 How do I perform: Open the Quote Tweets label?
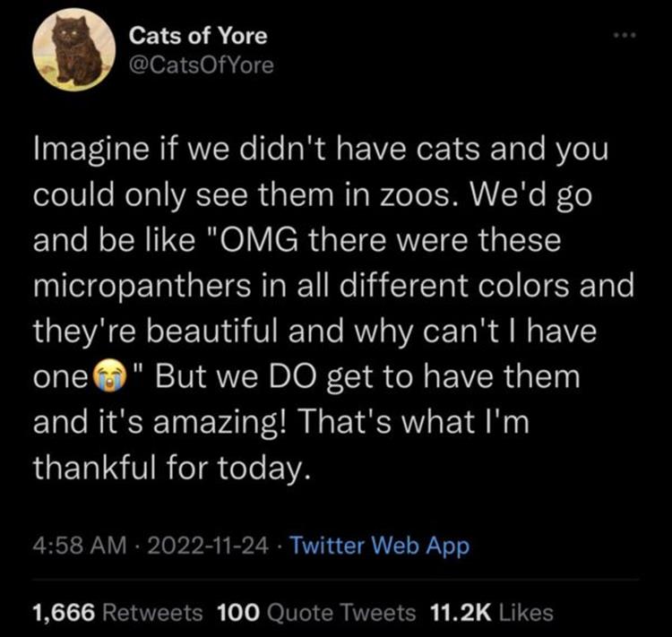point(341,613)
